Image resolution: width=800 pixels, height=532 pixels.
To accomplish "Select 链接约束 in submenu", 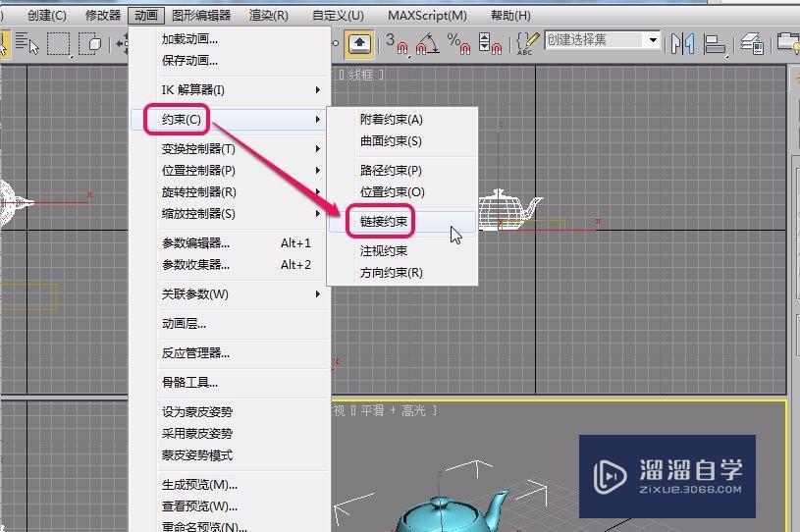I will click(x=402, y=222).
